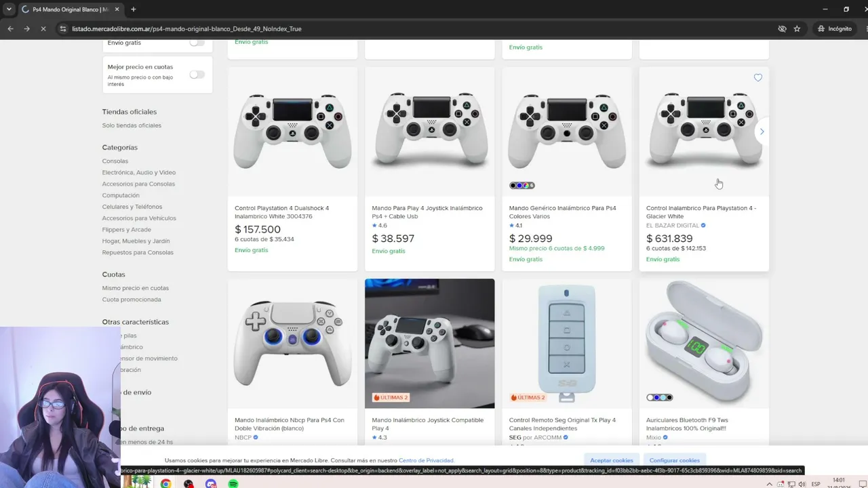This screenshot has height=488, width=868.
Task: Stop loading the Mercado Libre page
Action: tap(43, 28)
